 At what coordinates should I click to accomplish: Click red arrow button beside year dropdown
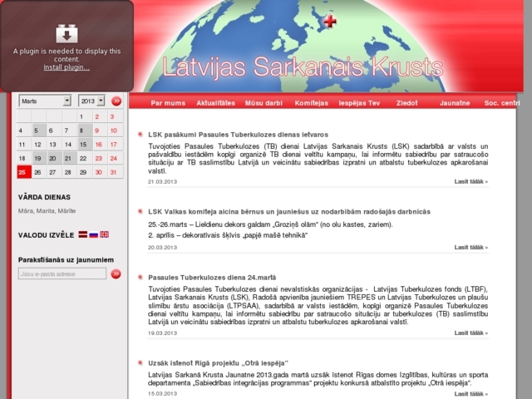116,101
